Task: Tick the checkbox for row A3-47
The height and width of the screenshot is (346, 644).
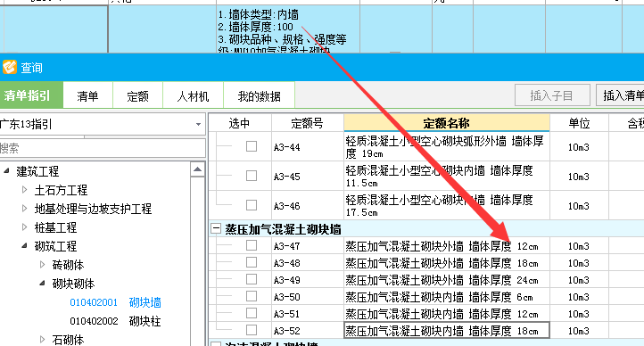Action: point(252,245)
